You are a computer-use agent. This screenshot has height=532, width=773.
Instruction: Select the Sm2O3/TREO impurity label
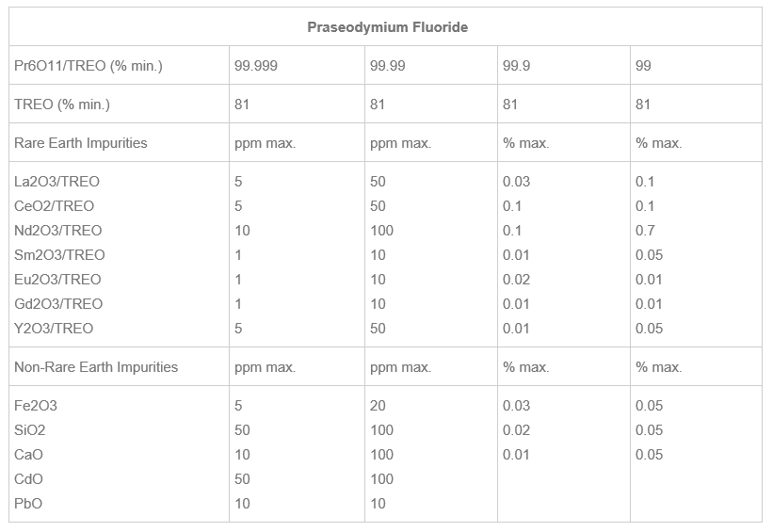tap(59, 255)
